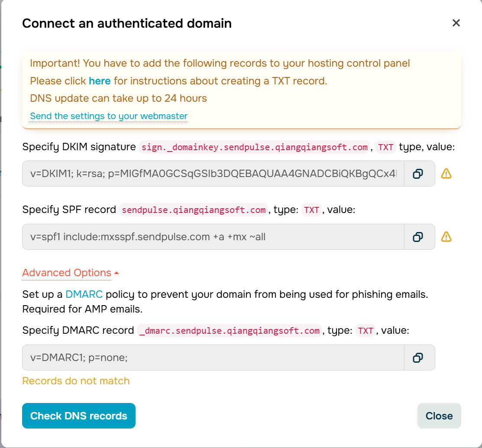This screenshot has width=482, height=448.
Task: Open the DMARC help link
Action: click(x=84, y=294)
